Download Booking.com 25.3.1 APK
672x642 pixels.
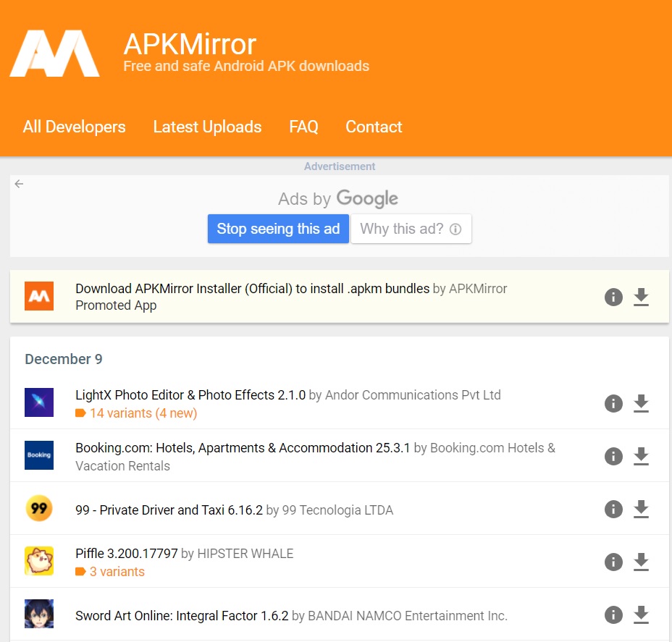tap(641, 456)
